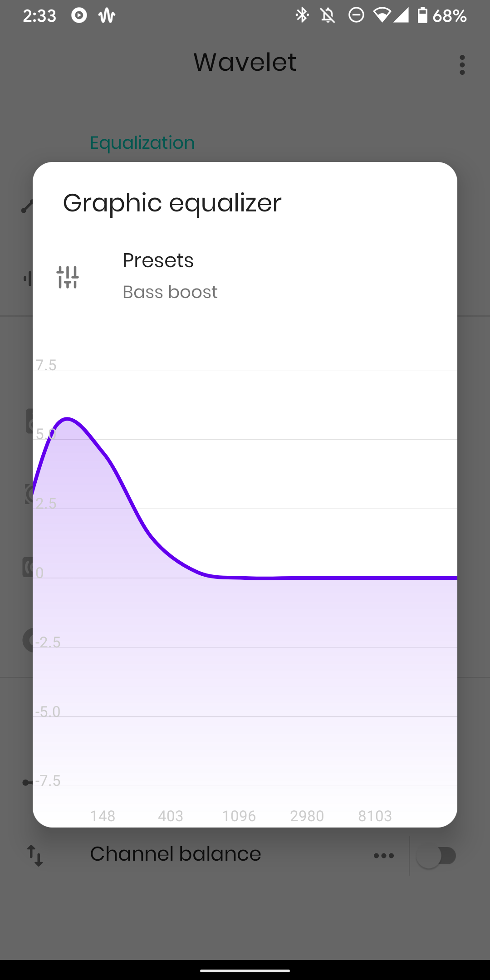Tap the Wavelet waveform notification icon

(x=107, y=16)
